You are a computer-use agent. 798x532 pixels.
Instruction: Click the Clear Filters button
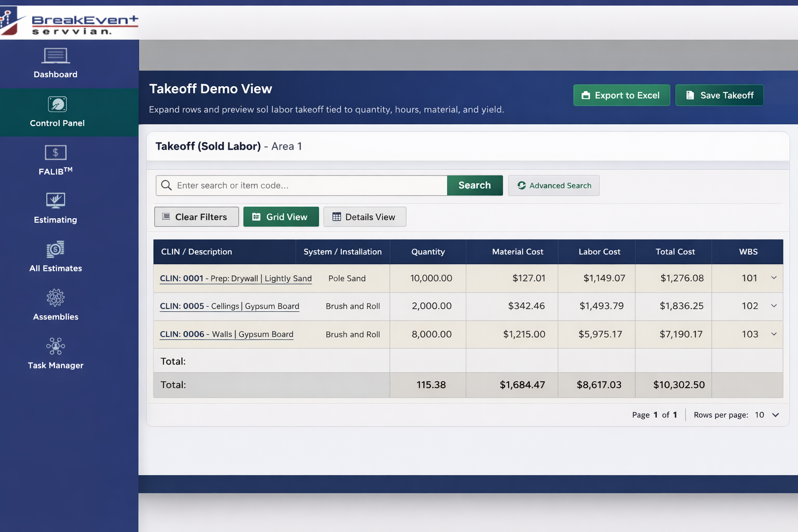196,217
